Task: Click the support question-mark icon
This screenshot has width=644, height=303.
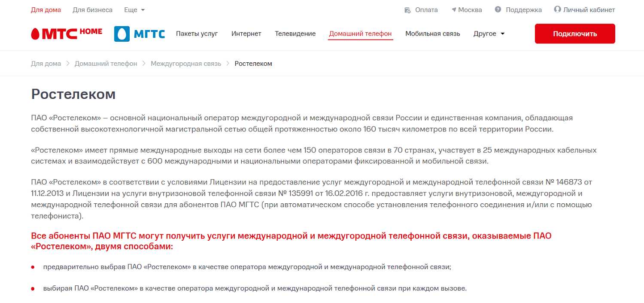Action: pos(498,9)
